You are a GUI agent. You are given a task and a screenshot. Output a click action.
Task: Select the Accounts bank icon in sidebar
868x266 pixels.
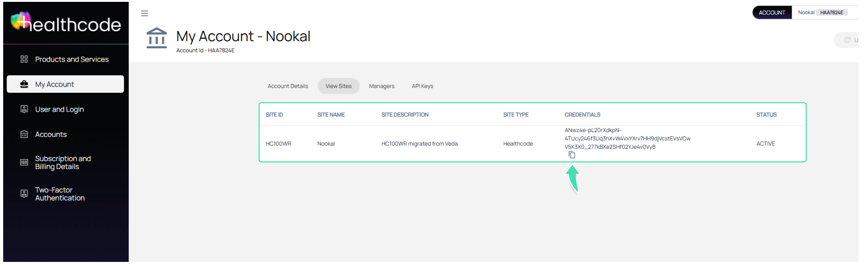coord(24,134)
